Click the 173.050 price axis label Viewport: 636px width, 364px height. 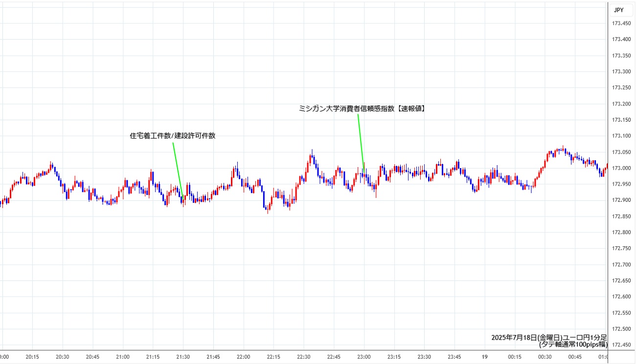click(621, 152)
